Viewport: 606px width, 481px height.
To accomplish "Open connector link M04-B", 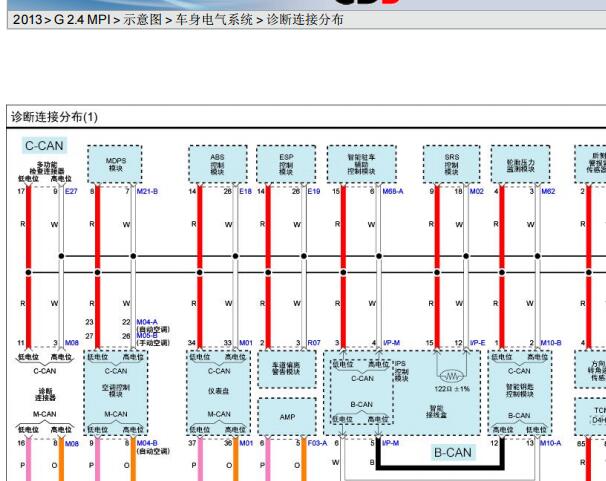I will [147, 443].
